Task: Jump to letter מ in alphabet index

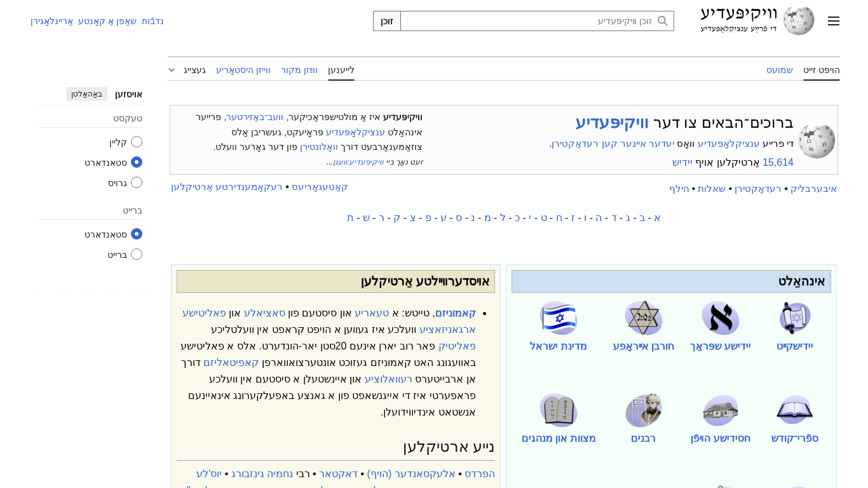Action: (487, 217)
